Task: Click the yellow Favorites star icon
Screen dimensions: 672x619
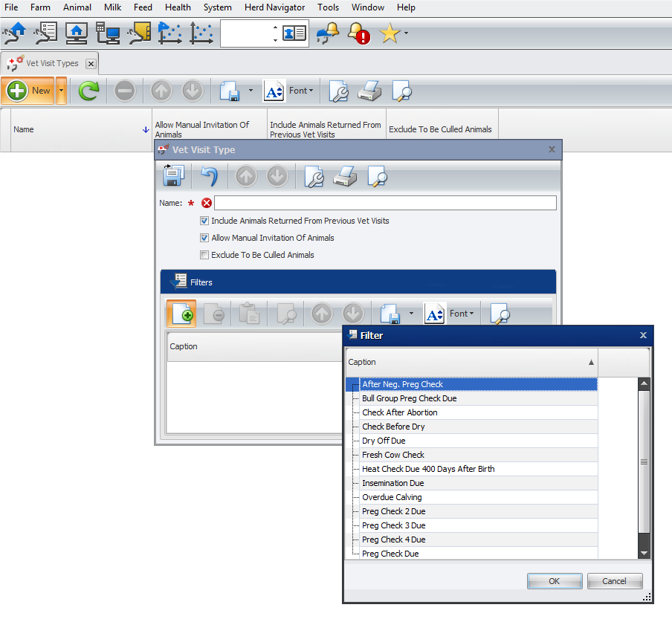Action: pos(390,33)
